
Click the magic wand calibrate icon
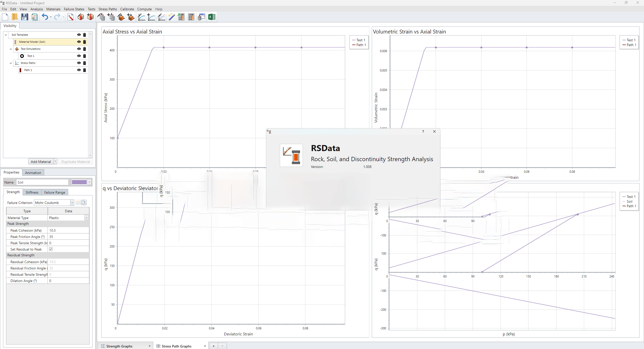click(172, 17)
